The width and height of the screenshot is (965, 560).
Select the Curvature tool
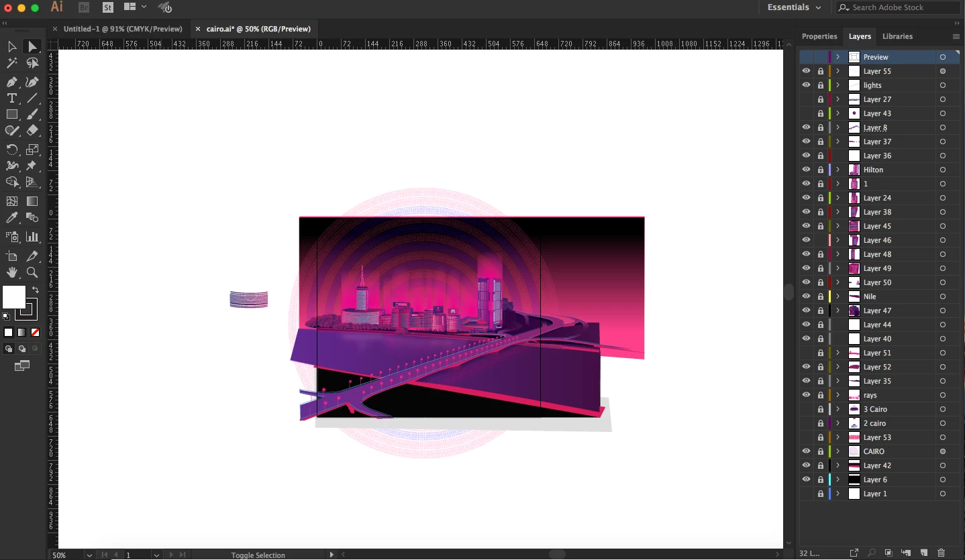tap(32, 82)
